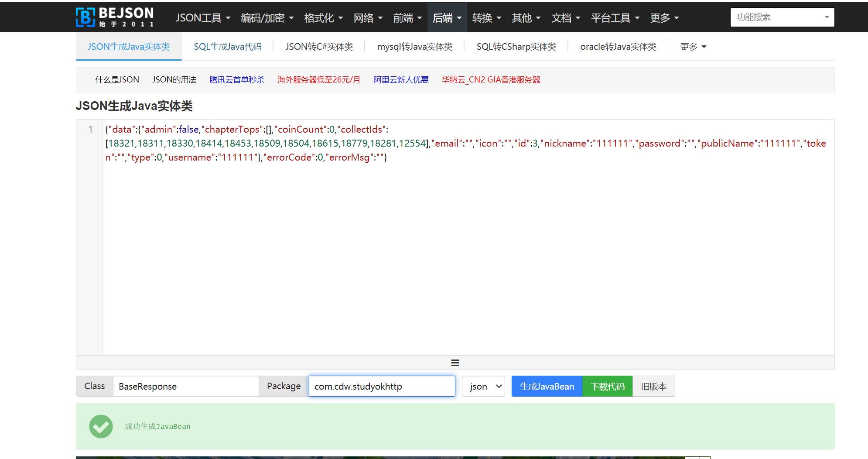Switch to the SQL生成Java代码 tab
The image size is (868, 459).
228,47
